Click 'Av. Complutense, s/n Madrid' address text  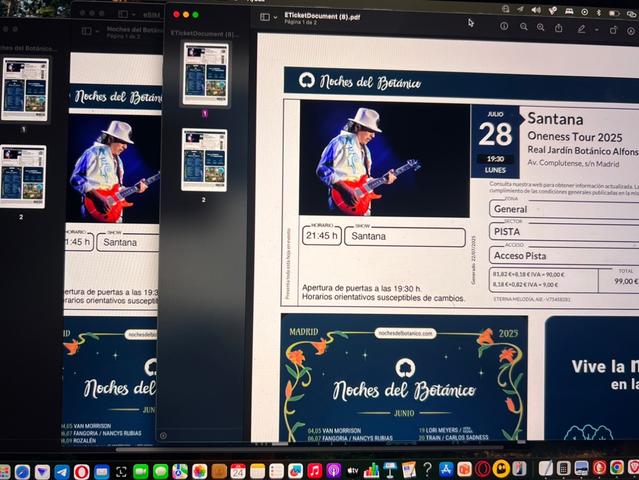point(573,163)
